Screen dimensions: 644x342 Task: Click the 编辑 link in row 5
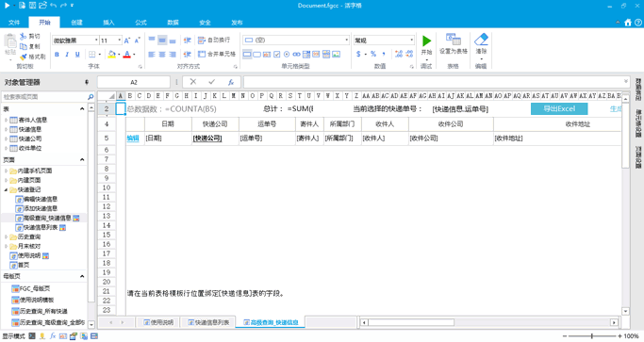tap(133, 138)
